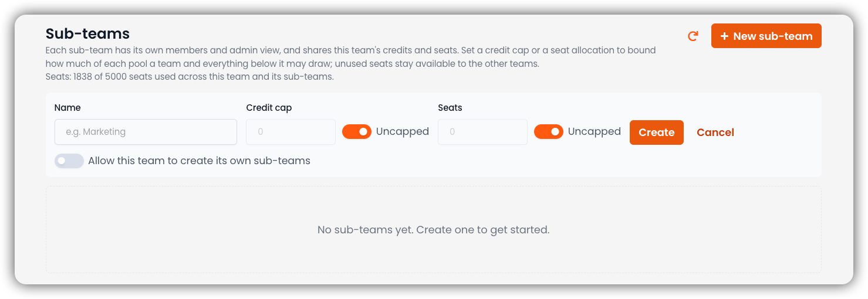Turn off the Seats Uncapped switch
Screen dimensions: 868x299
click(549, 132)
